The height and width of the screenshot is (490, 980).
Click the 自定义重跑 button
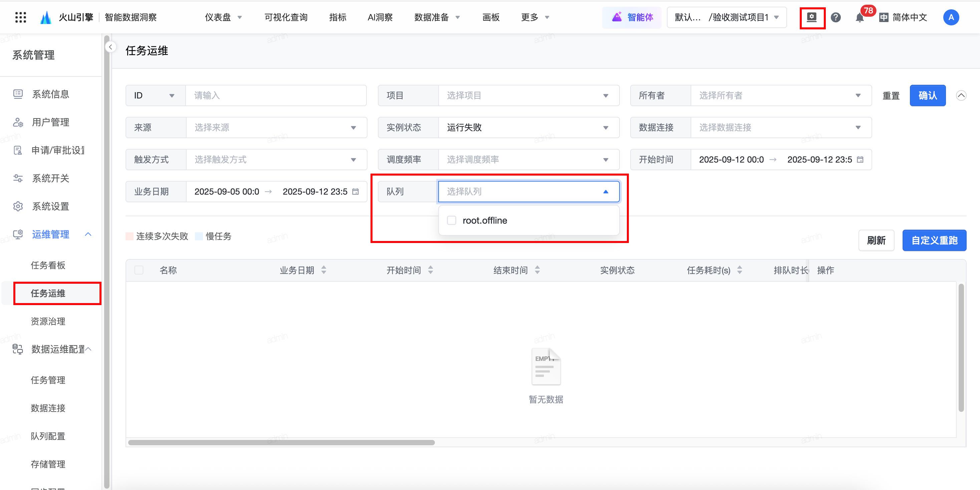[x=934, y=240]
